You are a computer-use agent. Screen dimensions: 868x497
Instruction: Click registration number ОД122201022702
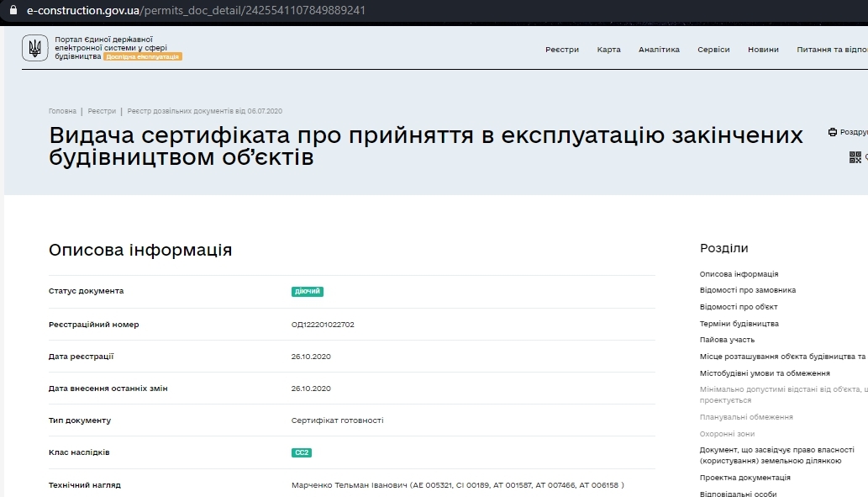[x=323, y=324]
